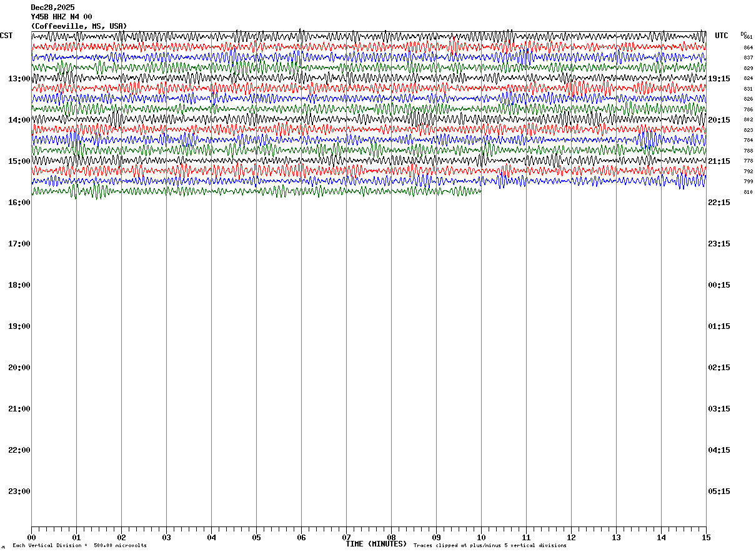Select the 17:00 CST time label
This screenshot has height=554, width=756.
coord(19,244)
